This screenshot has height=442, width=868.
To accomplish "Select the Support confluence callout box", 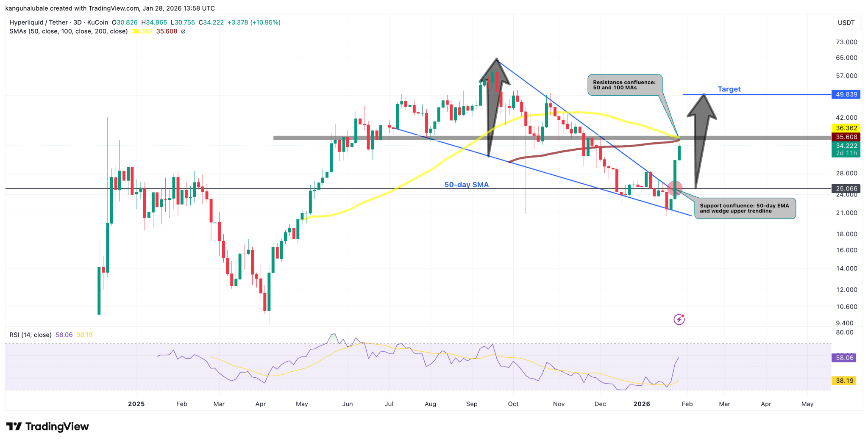I will 744,208.
